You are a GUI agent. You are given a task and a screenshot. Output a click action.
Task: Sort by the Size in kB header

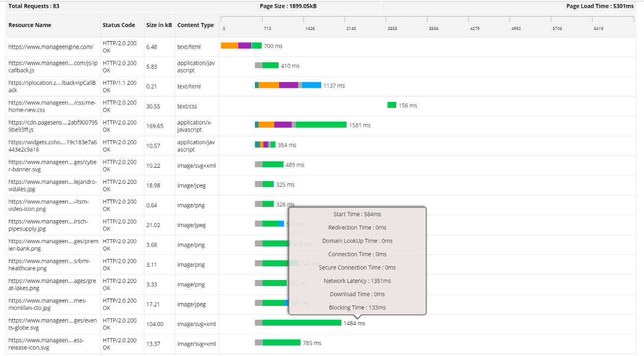[x=159, y=25]
